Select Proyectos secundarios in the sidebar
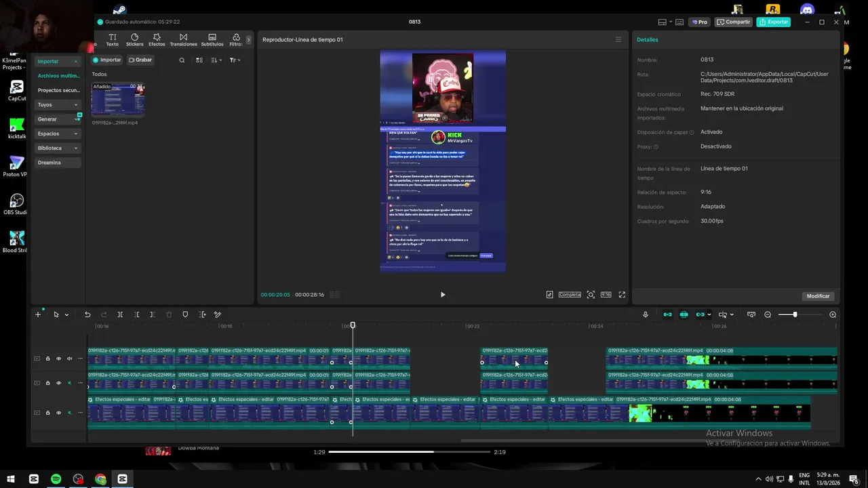 pyautogui.click(x=58, y=90)
